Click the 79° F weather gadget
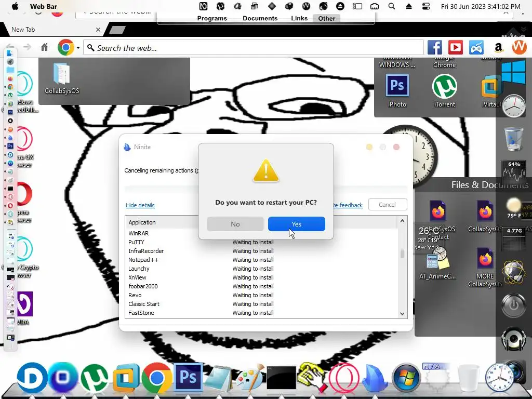Viewport: 532px width, 399px height. tap(514, 209)
